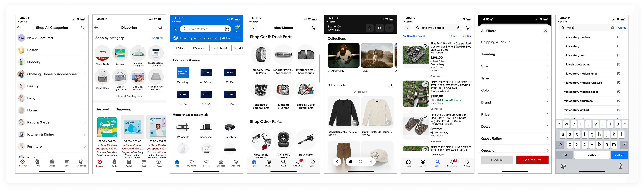The image size is (644, 190).
Task: Open My Target tab on the Diapering screen
Action: coord(158,163)
